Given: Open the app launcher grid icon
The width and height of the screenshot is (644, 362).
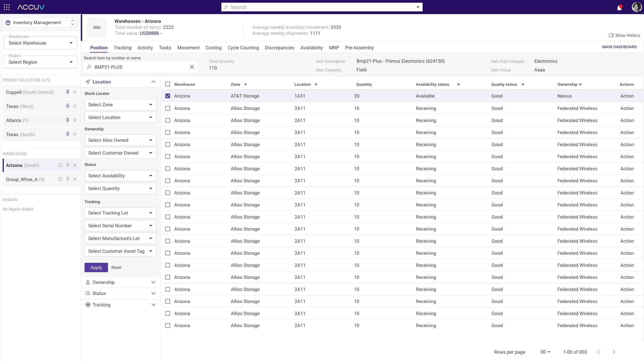Looking at the screenshot, I should click(x=7, y=7).
